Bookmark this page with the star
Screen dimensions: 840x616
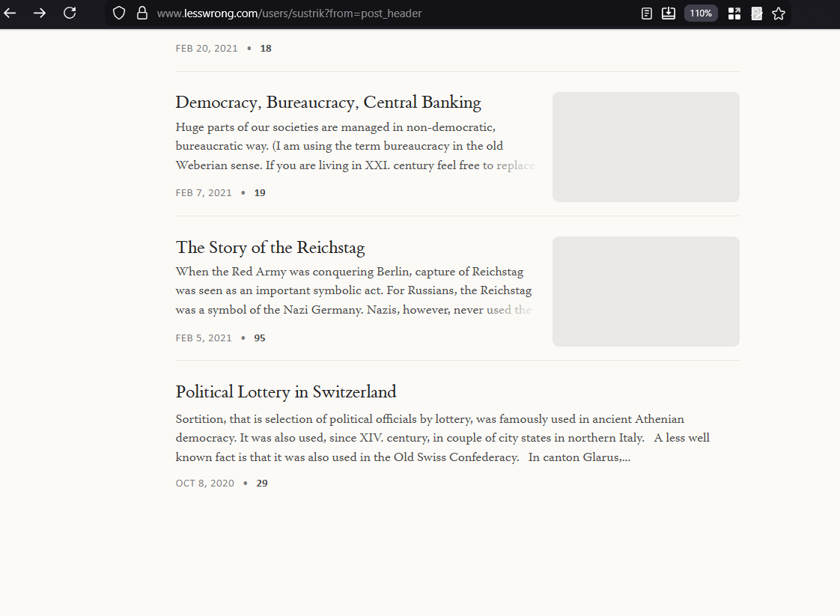pyautogui.click(x=779, y=13)
